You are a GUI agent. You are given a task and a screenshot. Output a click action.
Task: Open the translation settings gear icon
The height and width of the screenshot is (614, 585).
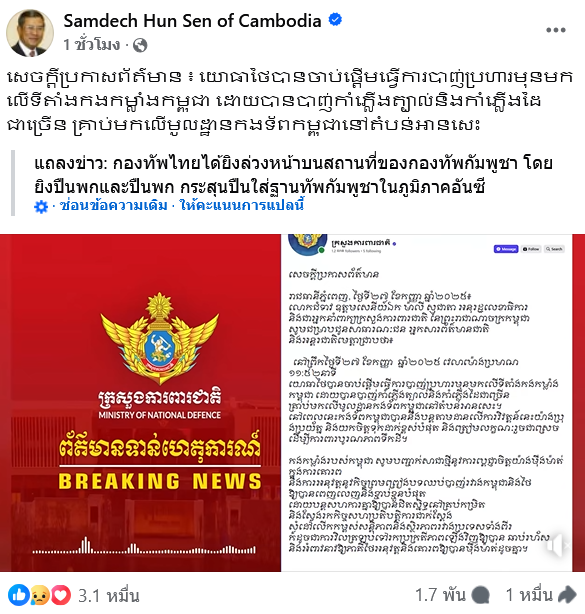pyautogui.click(x=41, y=206)
